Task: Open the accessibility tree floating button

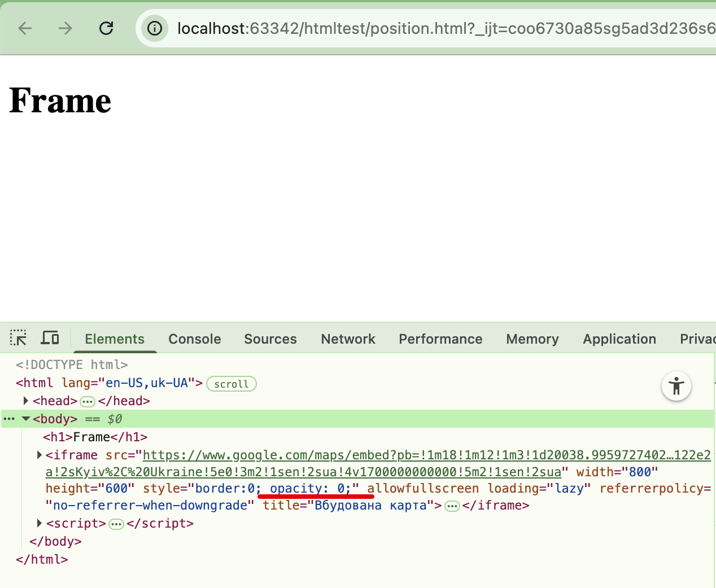Action: 676,387
